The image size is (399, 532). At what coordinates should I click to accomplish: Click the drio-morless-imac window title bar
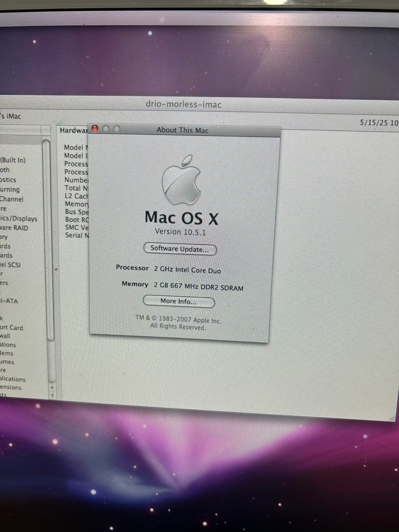pyautogui.click(x=183, y=105)
